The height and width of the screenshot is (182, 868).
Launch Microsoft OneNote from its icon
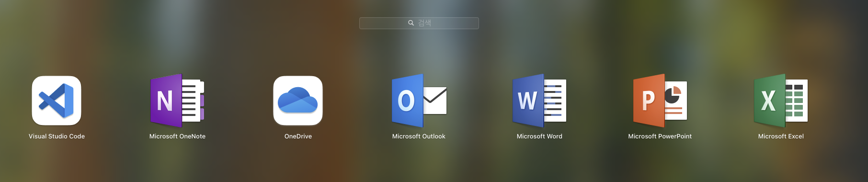pos(177,101)
